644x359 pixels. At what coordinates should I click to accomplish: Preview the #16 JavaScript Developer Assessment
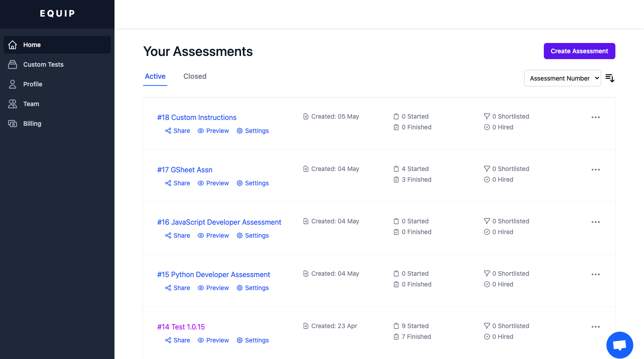pos(213,235)
